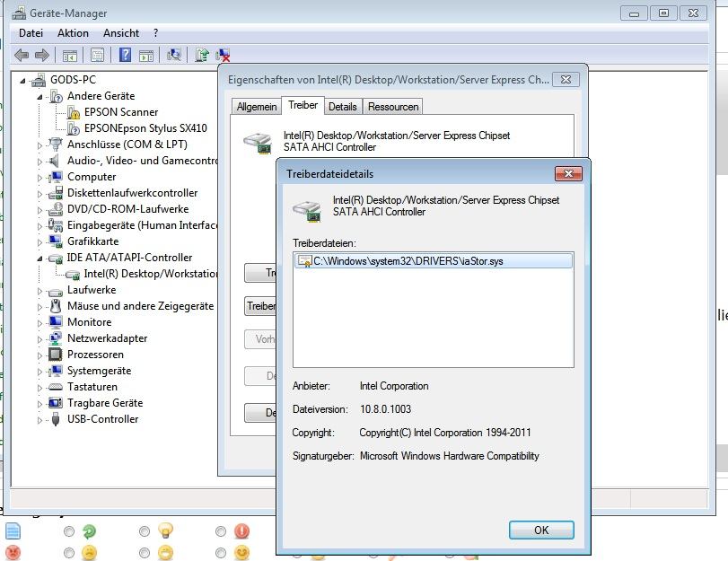The width and height of the screenshot is (728, 561).
Task: Select EPSONEpson Stylus SX410 device
Action: (x=145, y=128)
